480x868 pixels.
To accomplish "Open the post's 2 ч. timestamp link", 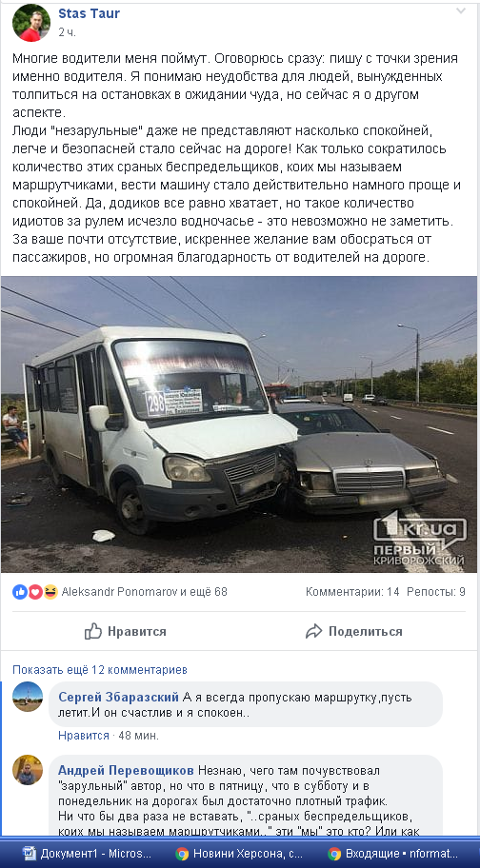I will (x=67, y=32).
